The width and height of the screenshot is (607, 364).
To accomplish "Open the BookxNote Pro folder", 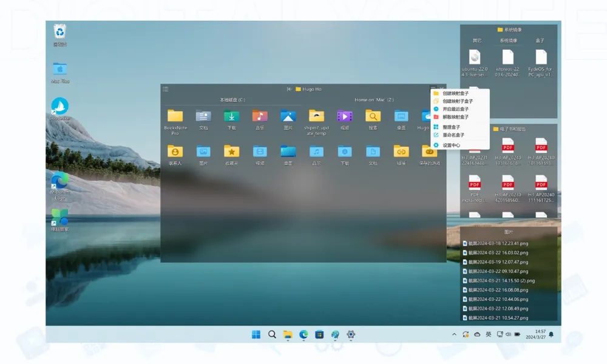I will click(175, 116).
